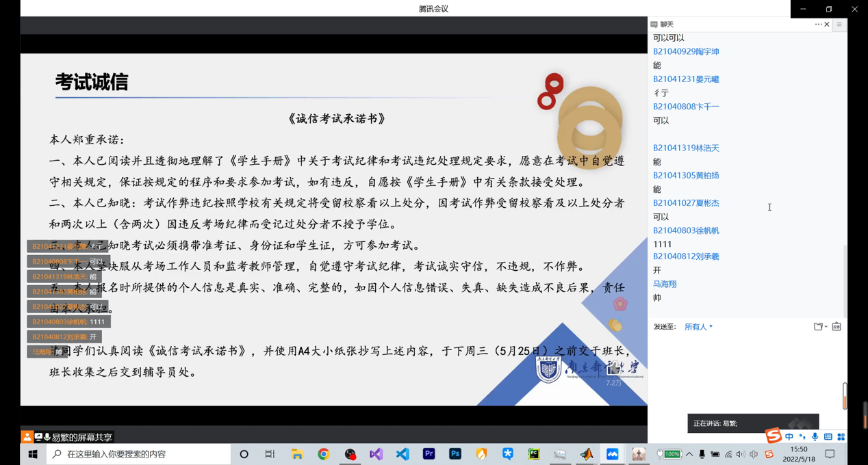
Task: Open the send file folder icon in chat
Action: [x=818, y=327]
